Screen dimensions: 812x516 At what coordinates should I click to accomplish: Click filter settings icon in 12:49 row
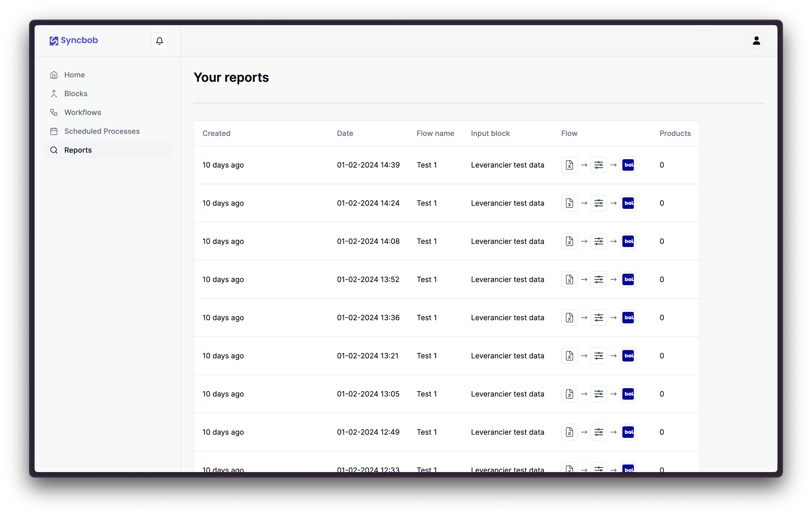coord(599,432)
